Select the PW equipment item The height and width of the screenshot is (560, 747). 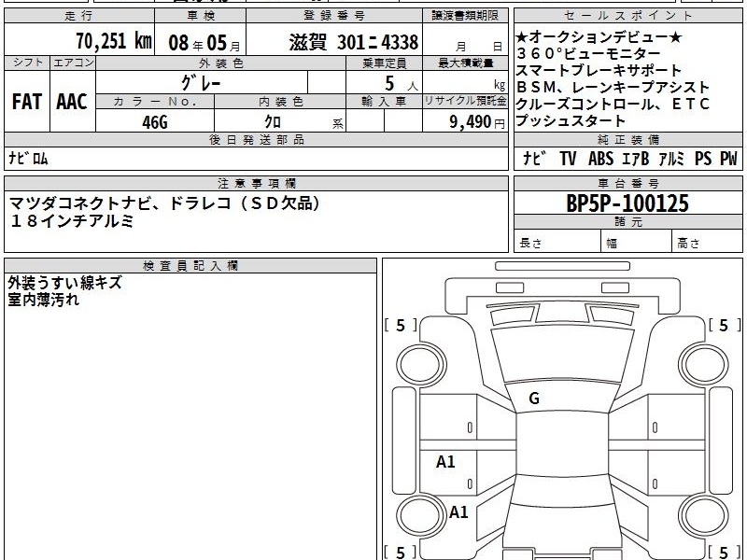pyautogui.click(x=728, y=158)
